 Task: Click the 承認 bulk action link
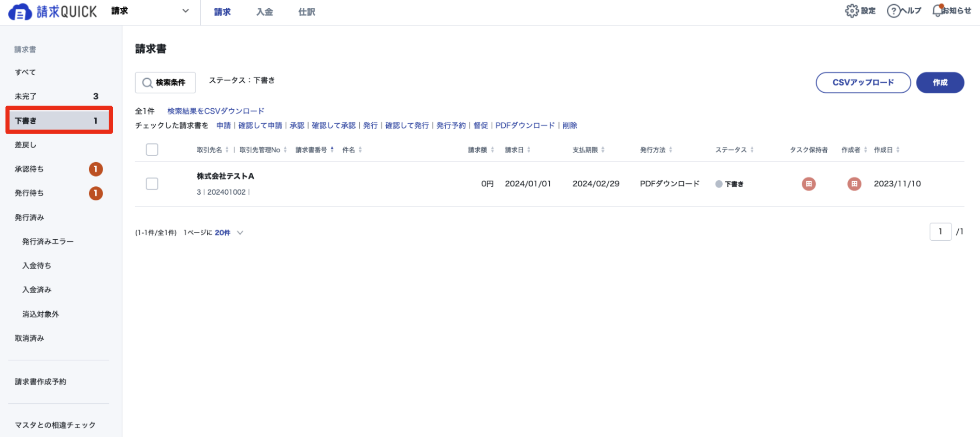coord(297,125)
